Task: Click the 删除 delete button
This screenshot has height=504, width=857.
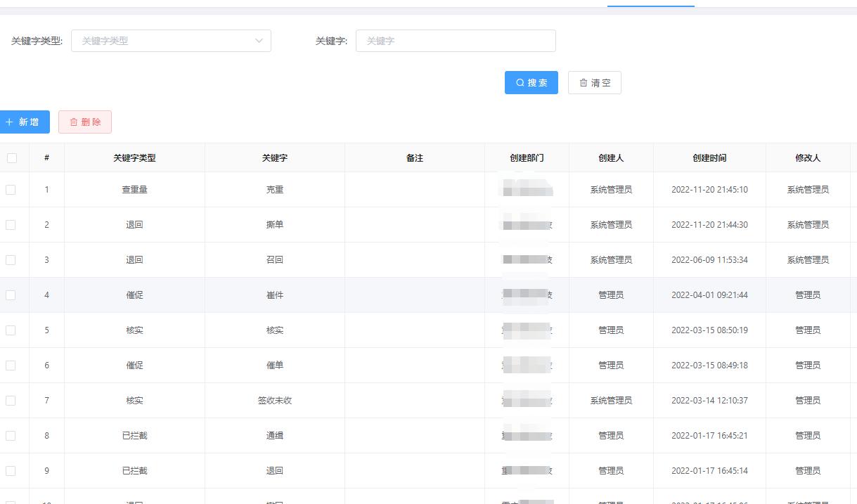Action: (84, 121)
